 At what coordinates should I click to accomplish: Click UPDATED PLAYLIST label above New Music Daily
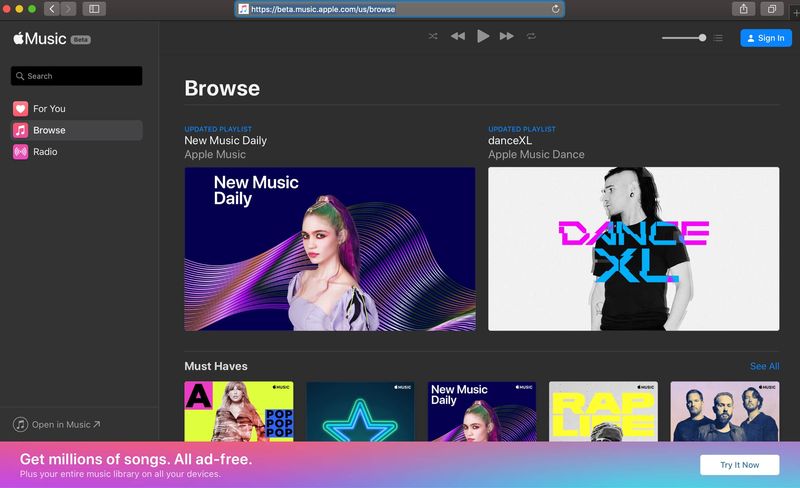pos(218,129)
